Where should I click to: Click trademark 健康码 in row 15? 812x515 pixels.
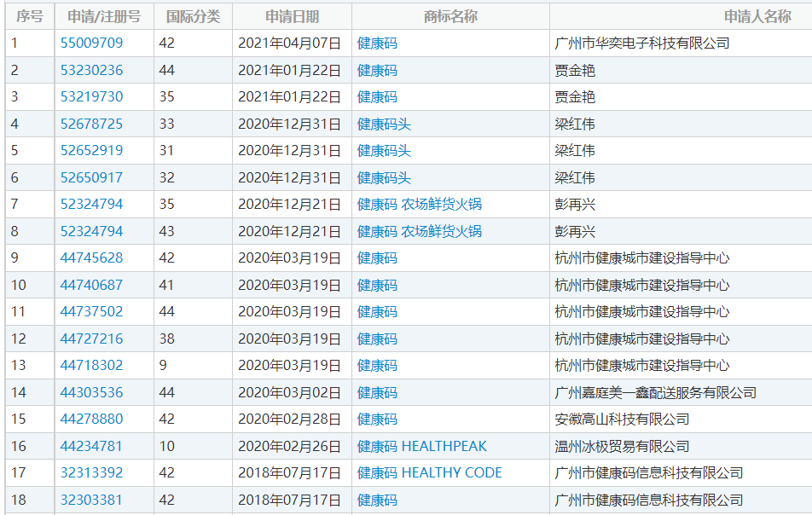[378, 420]
